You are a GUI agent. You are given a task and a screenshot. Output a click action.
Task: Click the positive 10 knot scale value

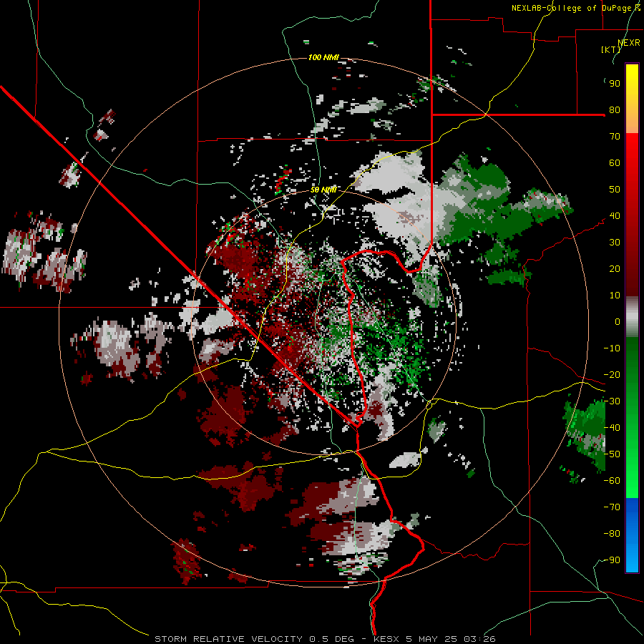[615, 296]
